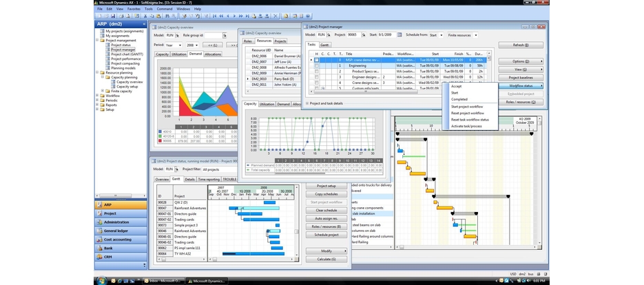Open Schedule from Start dropdown
Viewport: 644px width, 285px height.
(442, 35)
